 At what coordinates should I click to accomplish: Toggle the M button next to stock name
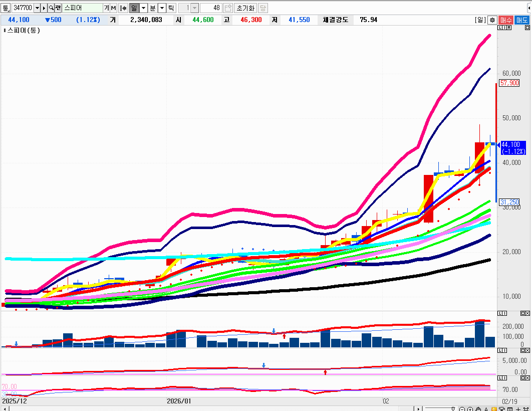tap(113, 8)
